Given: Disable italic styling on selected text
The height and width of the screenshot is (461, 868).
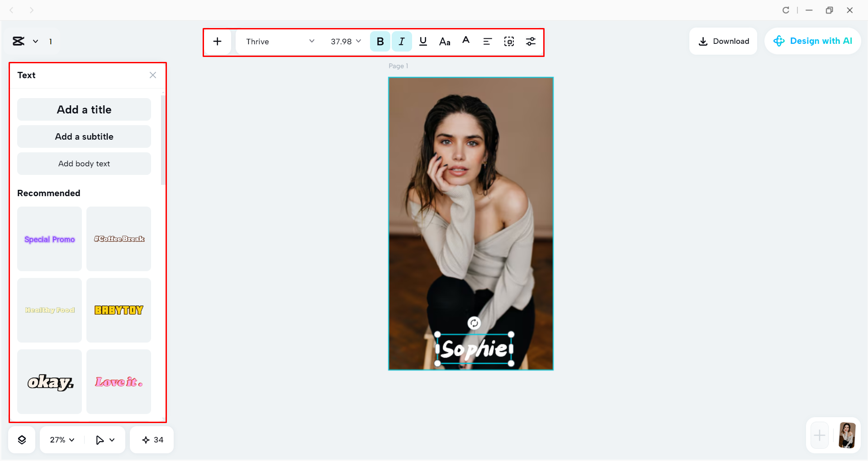Looking at the screenshot, I should click(402, 41).
